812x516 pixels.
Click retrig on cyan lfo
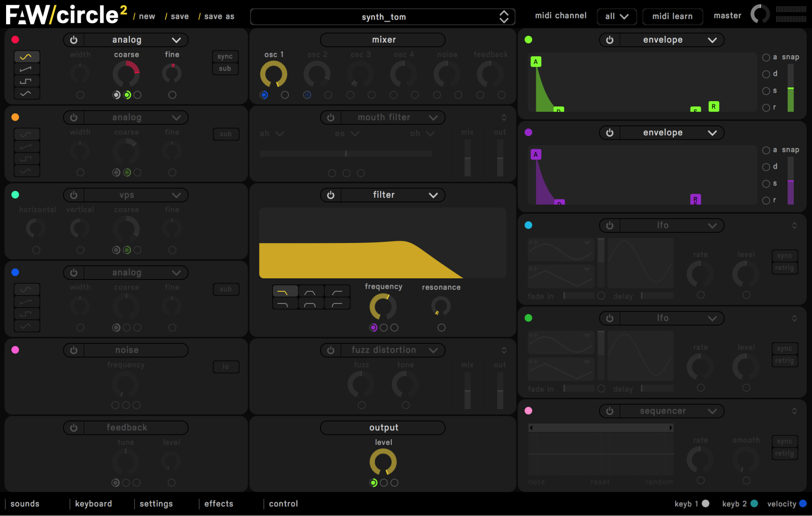click(x=785, y=268)
